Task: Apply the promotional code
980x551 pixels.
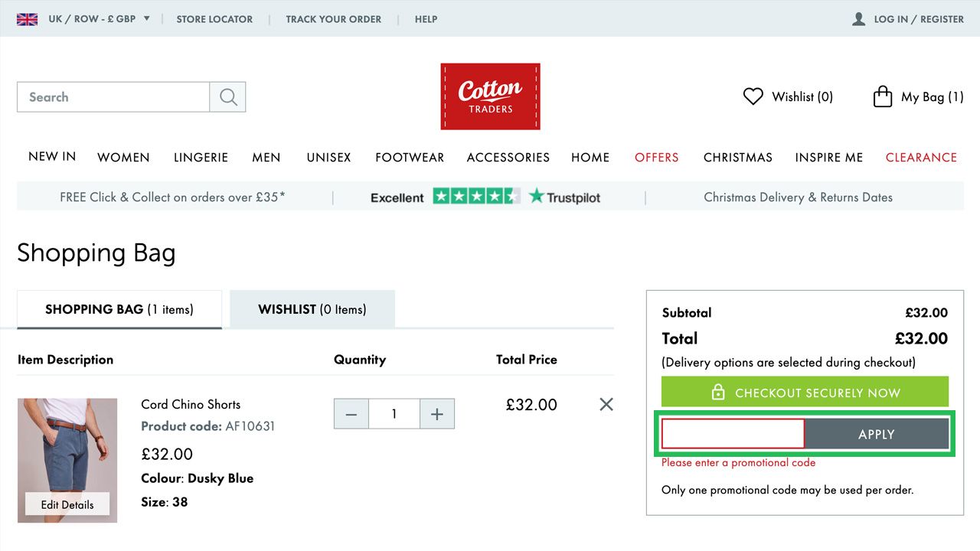Action: 877,434
